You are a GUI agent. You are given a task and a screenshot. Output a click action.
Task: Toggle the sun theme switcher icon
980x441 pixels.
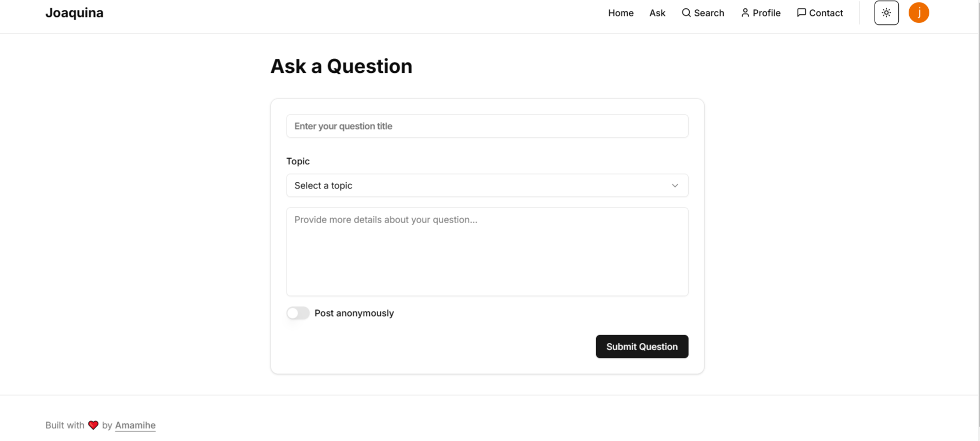(886, 13)
